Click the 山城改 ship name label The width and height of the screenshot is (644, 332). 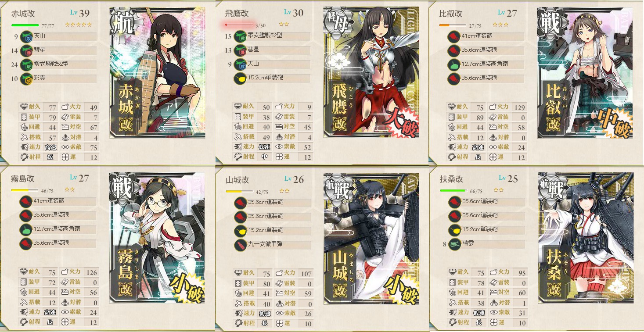[x=237, y=180]
